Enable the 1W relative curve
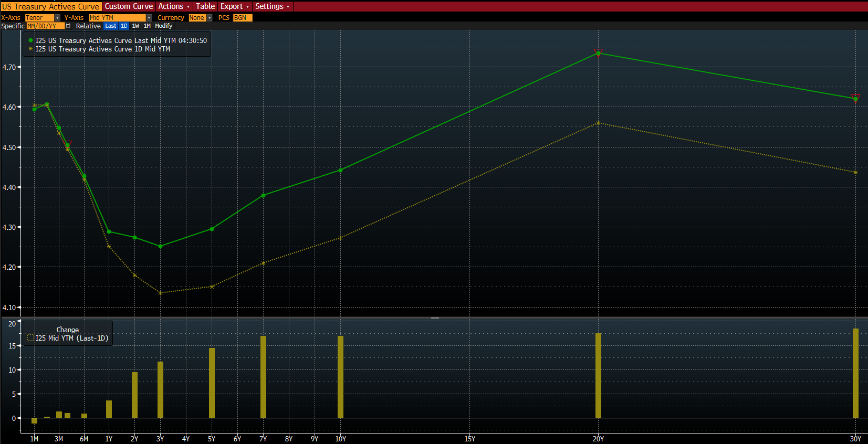 click(135, 26)
